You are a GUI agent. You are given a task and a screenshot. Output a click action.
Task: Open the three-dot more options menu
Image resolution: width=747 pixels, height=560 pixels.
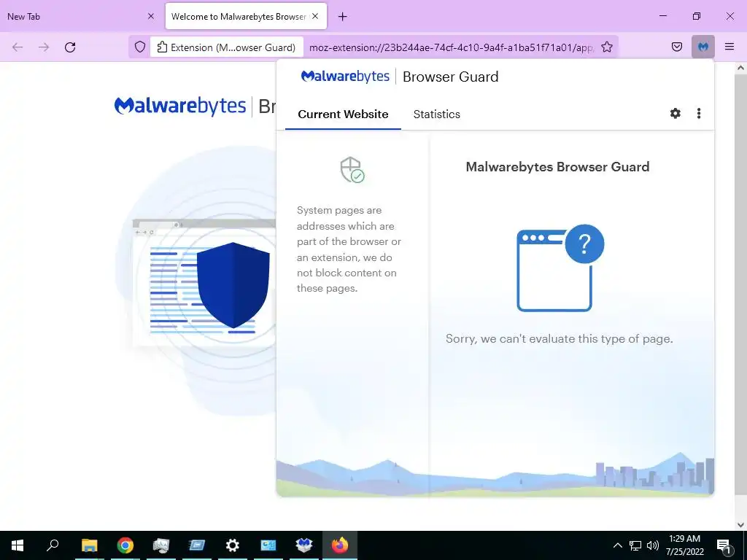pos(698,113)
